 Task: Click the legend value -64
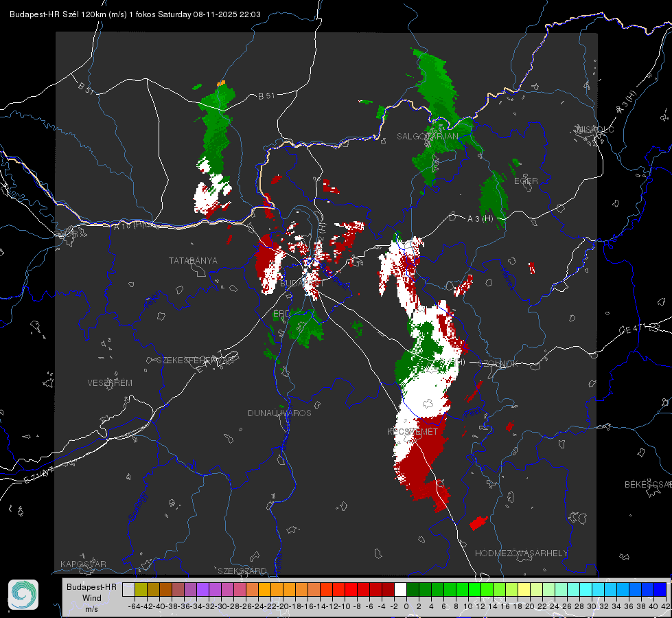pos(134,606)
